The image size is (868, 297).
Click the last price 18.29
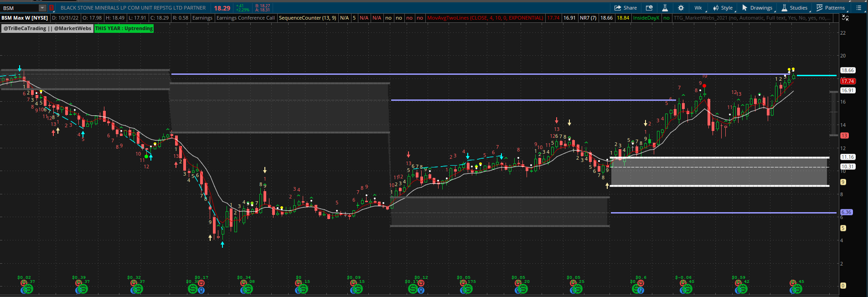[x=222, y=8]
